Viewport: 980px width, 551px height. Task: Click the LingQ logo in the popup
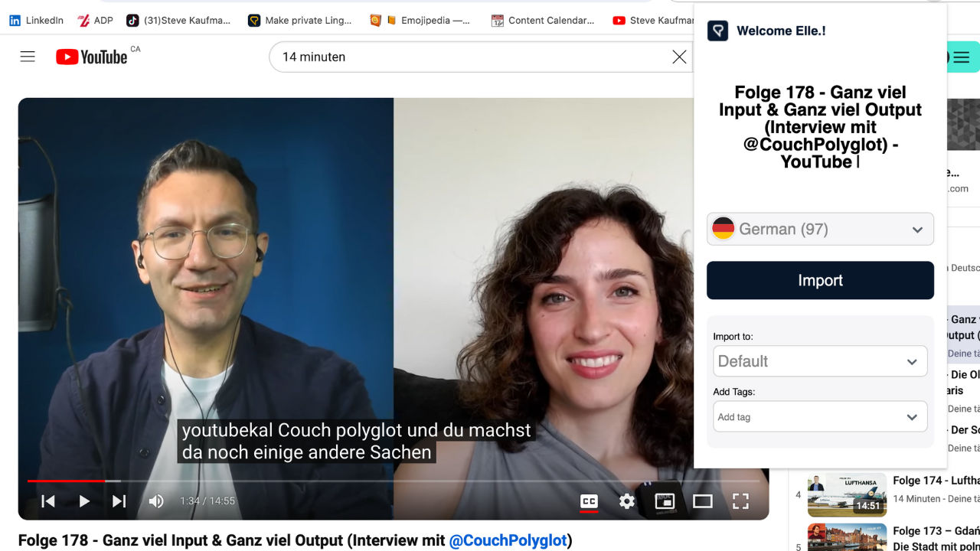(x=717, y=31)
